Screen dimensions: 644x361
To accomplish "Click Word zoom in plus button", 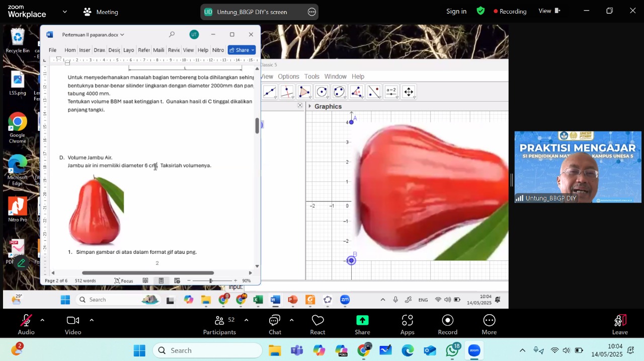I will pyautogui.click(x=235, y=280).
